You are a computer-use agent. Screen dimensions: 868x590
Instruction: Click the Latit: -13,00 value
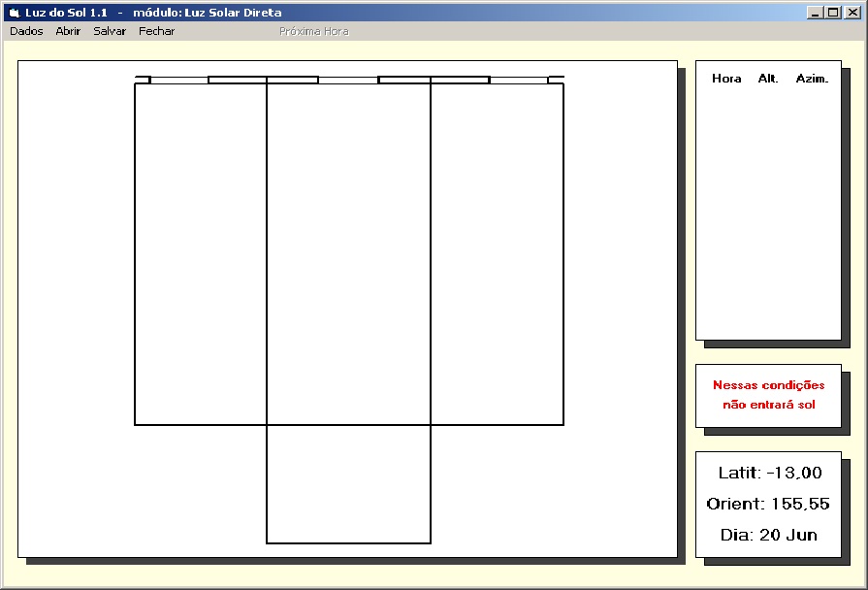(x=770, y=473)
